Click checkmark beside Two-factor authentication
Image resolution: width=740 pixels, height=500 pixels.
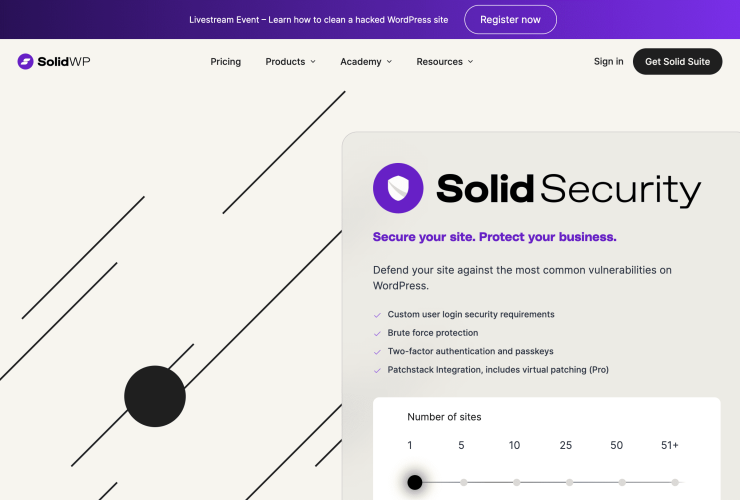click(377, 352)
